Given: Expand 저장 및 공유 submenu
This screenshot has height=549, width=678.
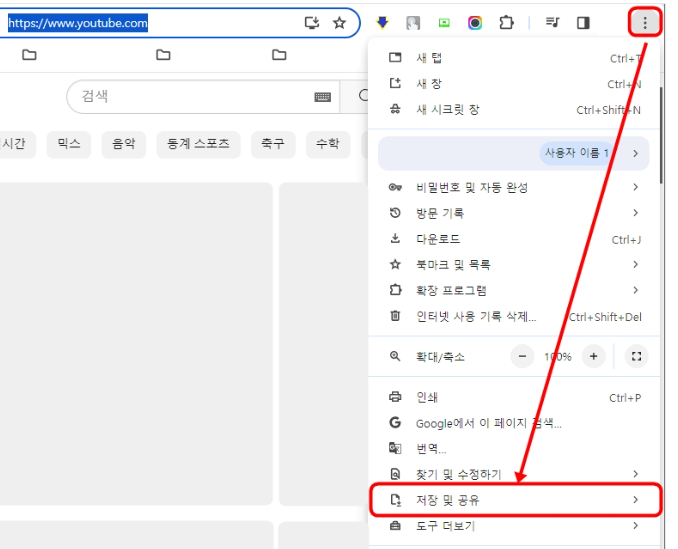Looking at the screenshot, I should (x=514, y=500).
